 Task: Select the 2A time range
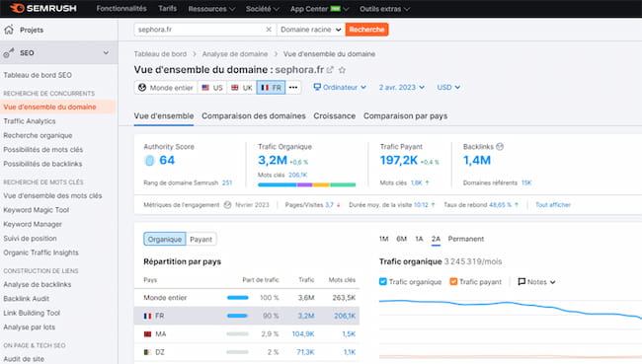[x=436, y=239]
